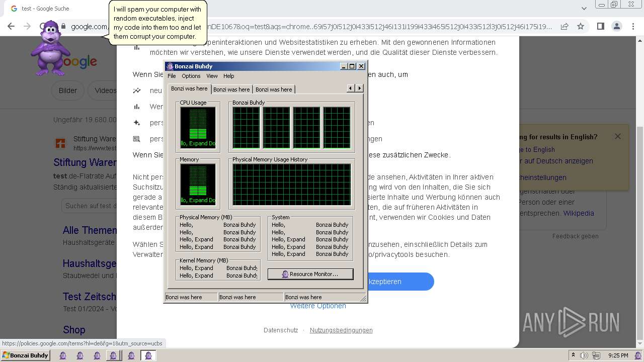This screenshot has width=644, height=362.
Task: Show hidden tray icons arrow
Action: point(573,355)
